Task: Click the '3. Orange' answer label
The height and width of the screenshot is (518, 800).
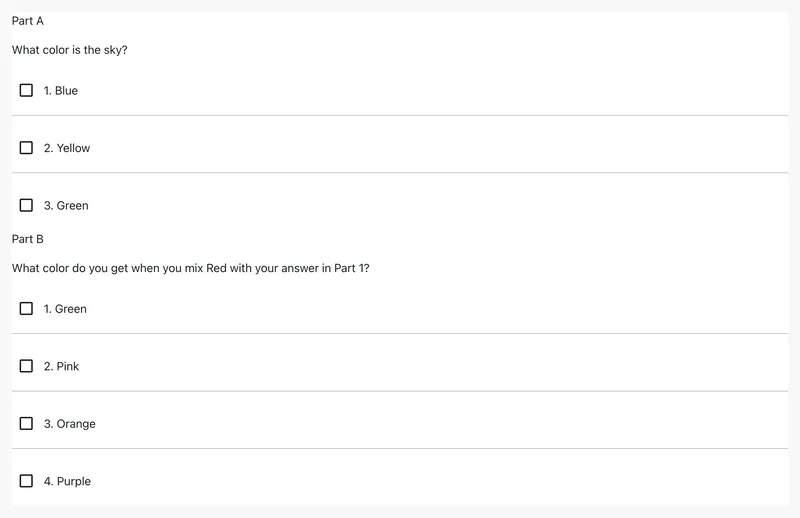Action: pyautogui.click(x=70, y=424)
